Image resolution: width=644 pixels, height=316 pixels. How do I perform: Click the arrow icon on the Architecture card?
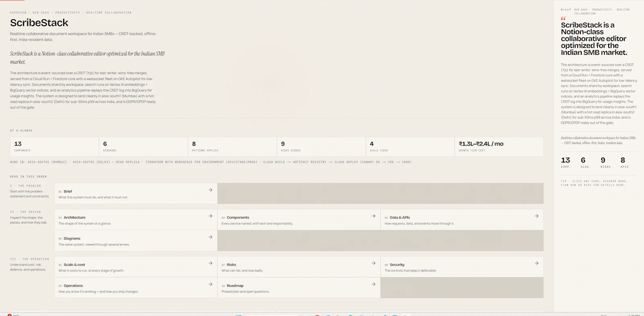point(210,216)
